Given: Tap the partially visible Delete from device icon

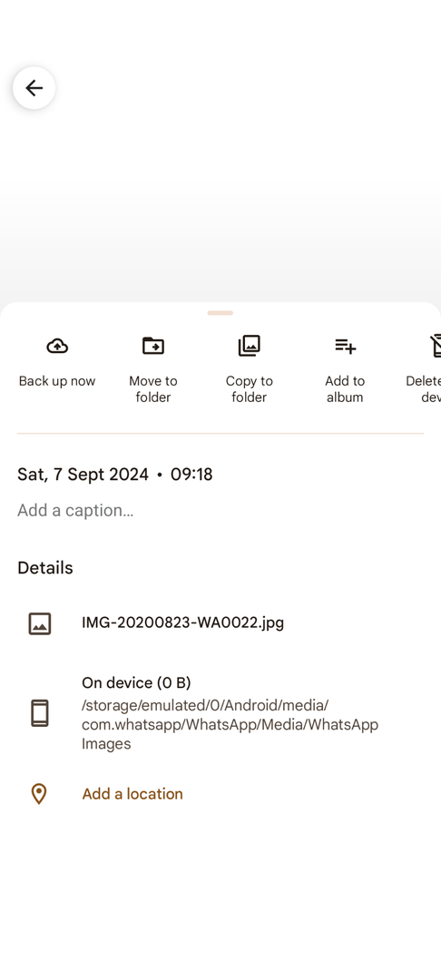Looking at the screenshot, I should click(x=436, y=346).
